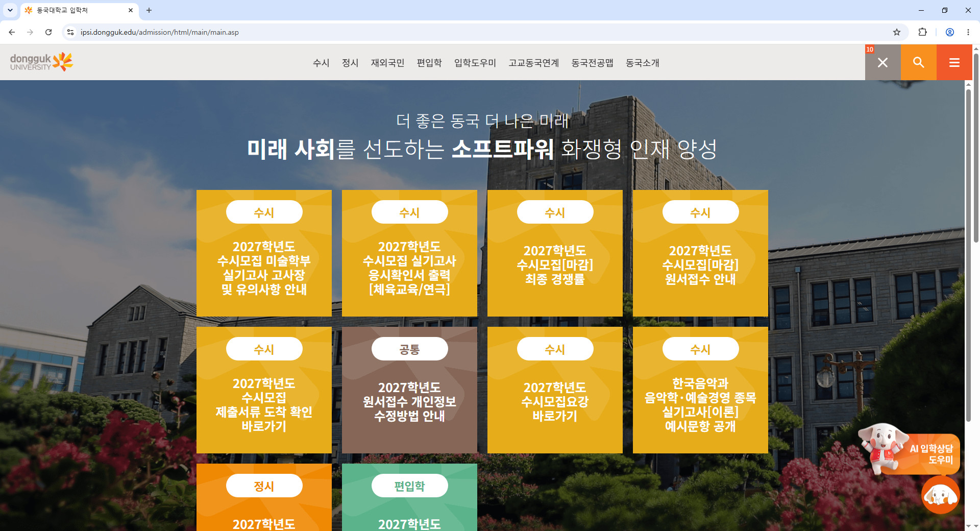
Task: Expand the tab search dropdown arrow
Action: 10,10
